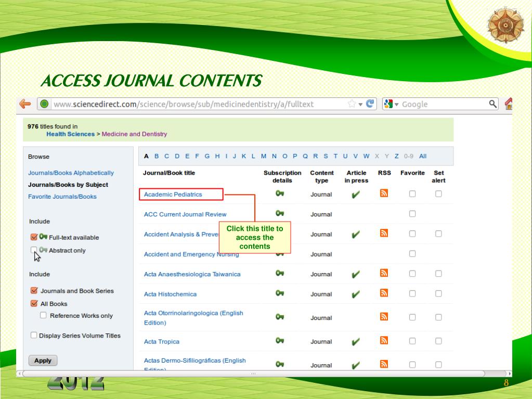The width and height of the screenshot is (532, 399).
Task: Click the browser home icon
Action: click(508, 104)
